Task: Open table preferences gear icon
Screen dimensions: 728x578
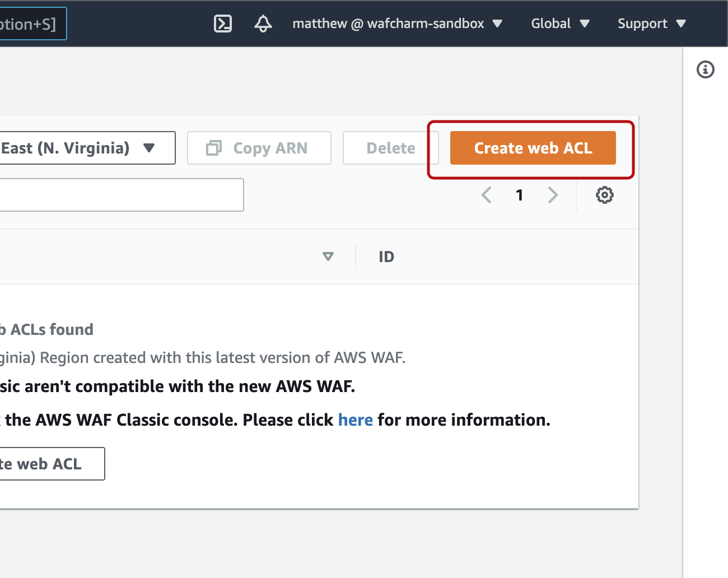Action: tap(605, 195)
